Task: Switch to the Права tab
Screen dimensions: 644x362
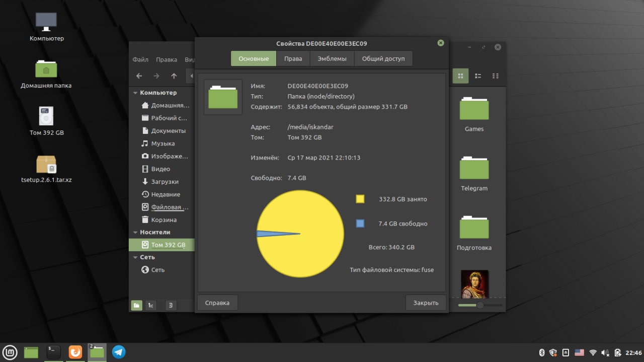Action: [293, 58]
